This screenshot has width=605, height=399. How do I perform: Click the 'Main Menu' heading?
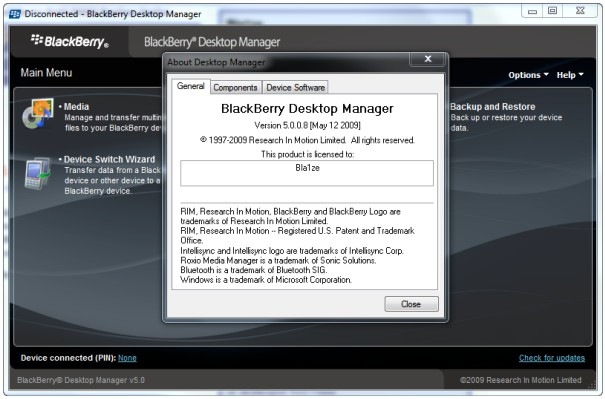46,73
